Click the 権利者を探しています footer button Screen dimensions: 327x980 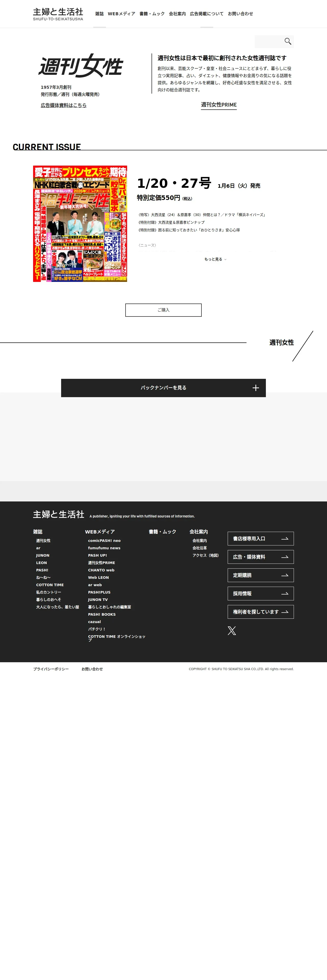click(x=261, y=611)
